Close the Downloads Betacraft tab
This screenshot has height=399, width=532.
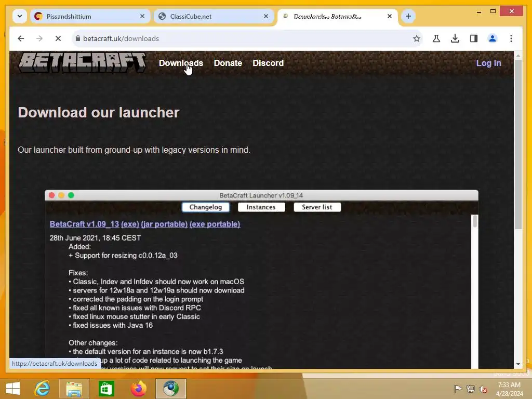tap(390, 16)
